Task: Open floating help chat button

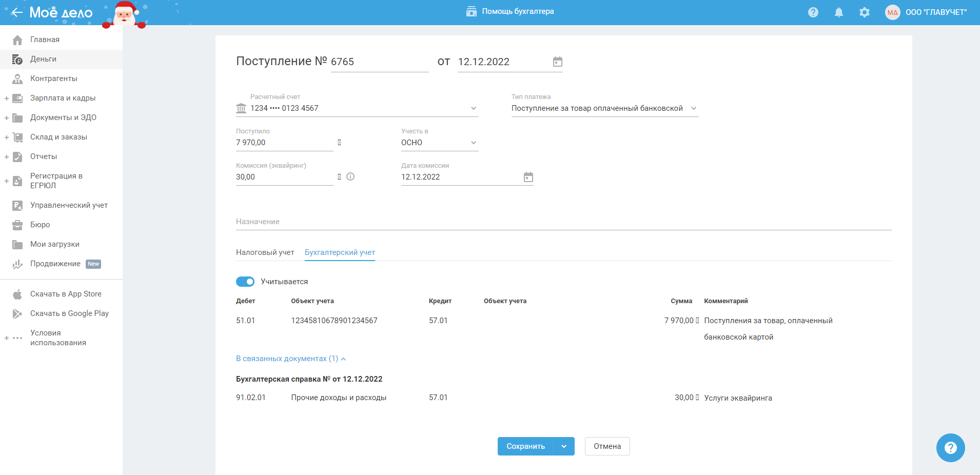Action: point(950,448)
